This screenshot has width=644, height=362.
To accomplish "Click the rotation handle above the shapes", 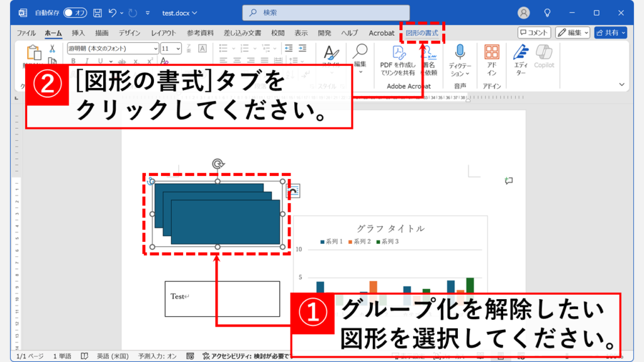I will click(218, 164).
